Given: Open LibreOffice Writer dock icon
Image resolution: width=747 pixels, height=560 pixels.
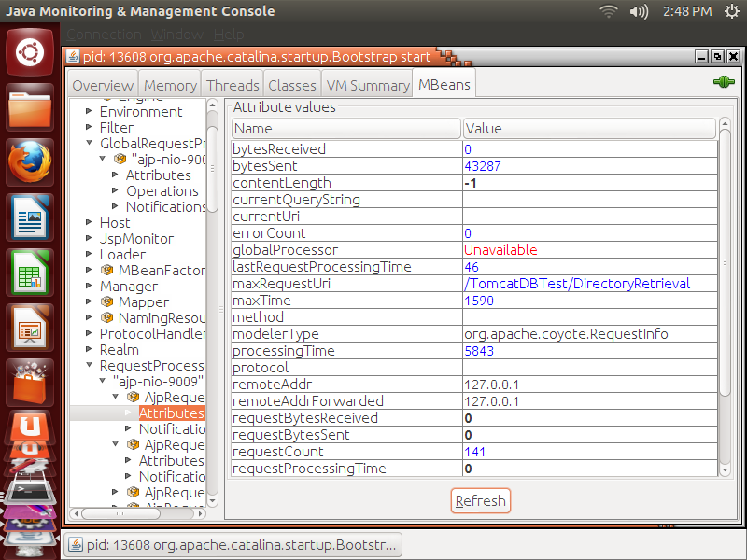Looking at the screenshot, I should pyautogui.click(x=30, y=217).
